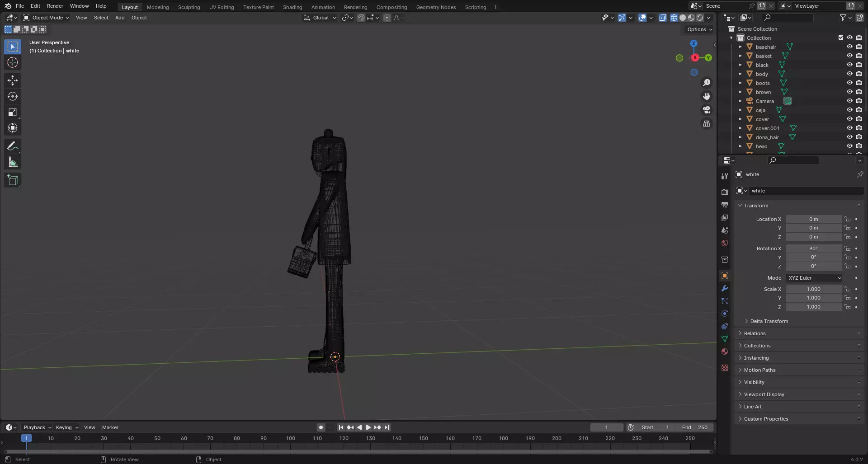Open the Output properties tab

point(725,205)
